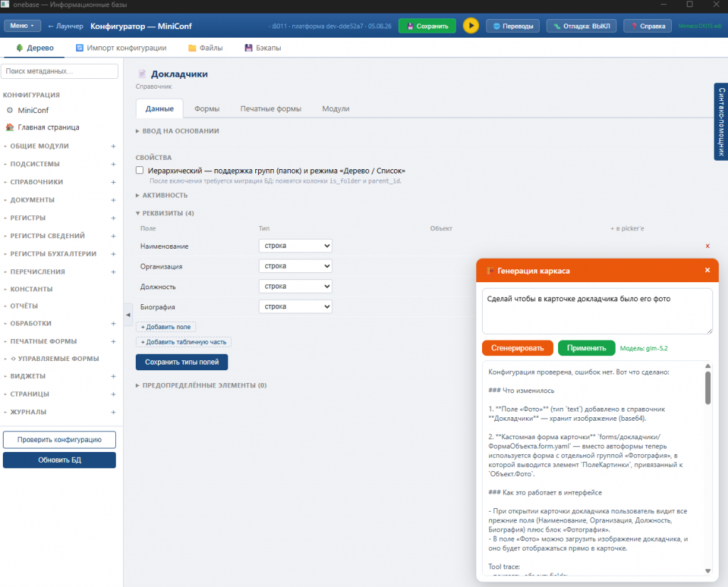Switch to the Печатные формы tab
The width and height of the screenshot is (728, 587).
(271, 109)
